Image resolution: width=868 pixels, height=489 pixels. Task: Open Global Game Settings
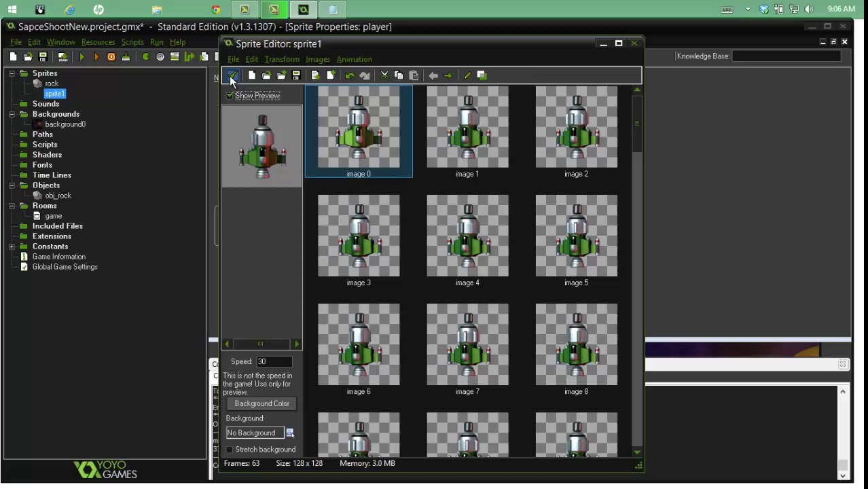(x=65, y=267)
